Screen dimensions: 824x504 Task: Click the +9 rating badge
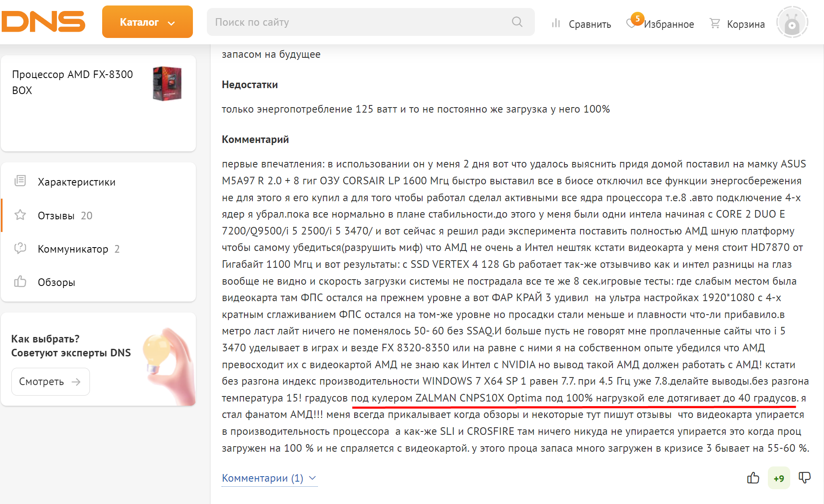(x=779, y=478)
